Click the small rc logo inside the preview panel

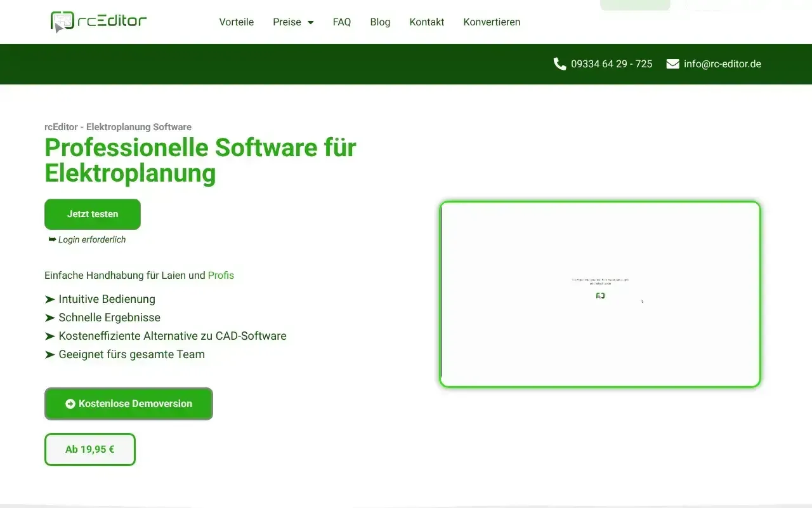point(600,296)
